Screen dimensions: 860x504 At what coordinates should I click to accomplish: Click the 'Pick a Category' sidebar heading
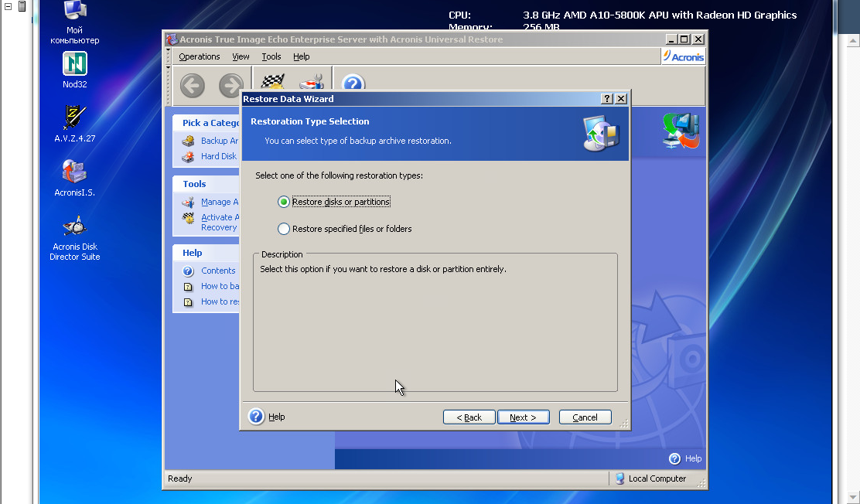(210, 123)
